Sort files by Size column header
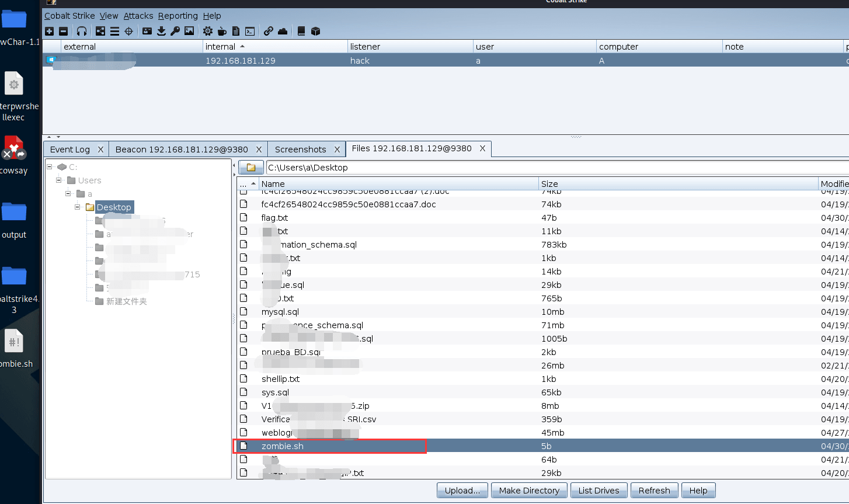849x504 pixels. tap(678, 183)
